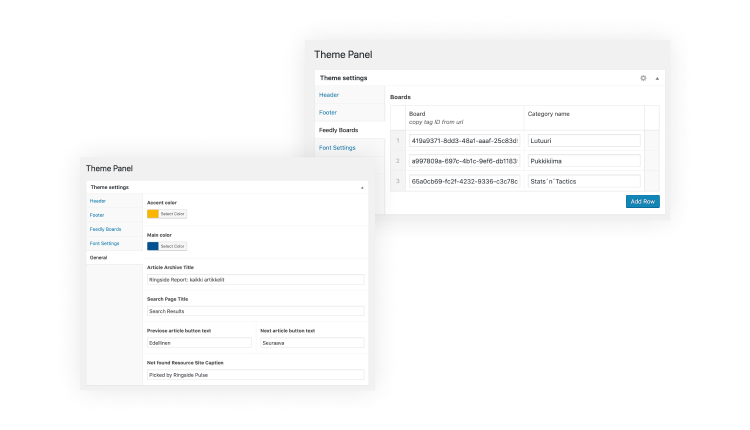Screen dimensions: 750x430
Task: Focus the Search Page Title input
Action: (255, 311)
